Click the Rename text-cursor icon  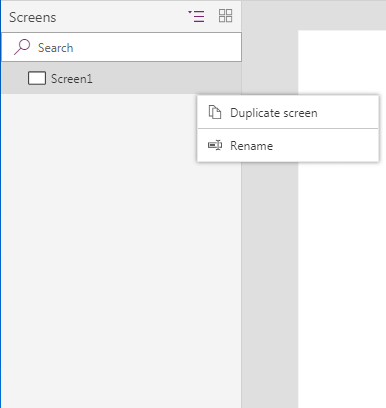(215, 145)
